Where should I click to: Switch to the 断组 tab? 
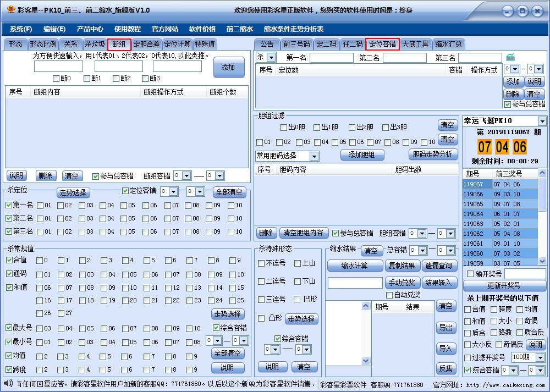(119, 44)
